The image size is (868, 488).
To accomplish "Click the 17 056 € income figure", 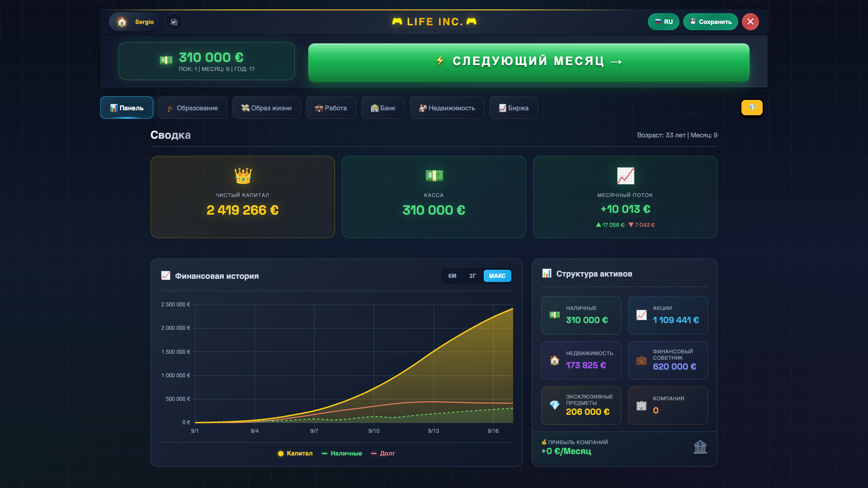I will [610, 225].
